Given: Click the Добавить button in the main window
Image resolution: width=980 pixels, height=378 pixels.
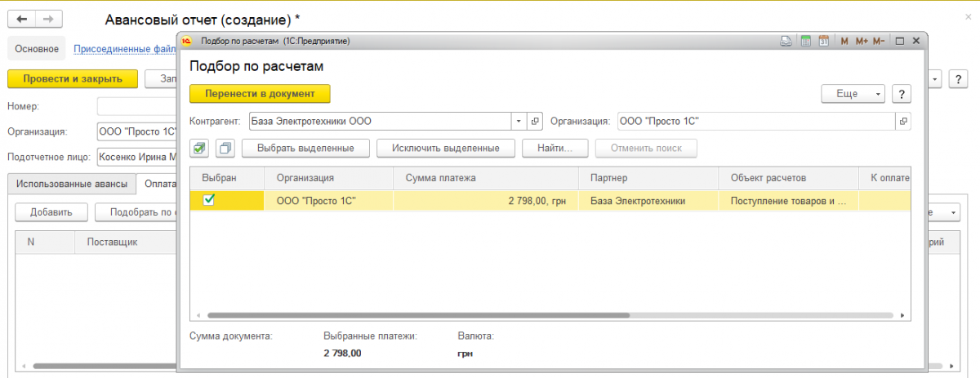Looking at the screenshot, I should [51, 212].
